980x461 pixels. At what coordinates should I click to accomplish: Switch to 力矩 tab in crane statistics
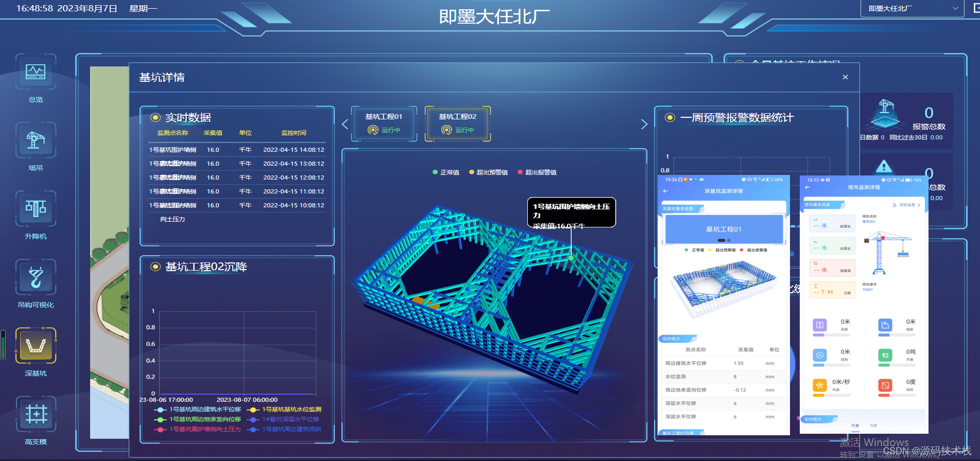pos(873,425)
